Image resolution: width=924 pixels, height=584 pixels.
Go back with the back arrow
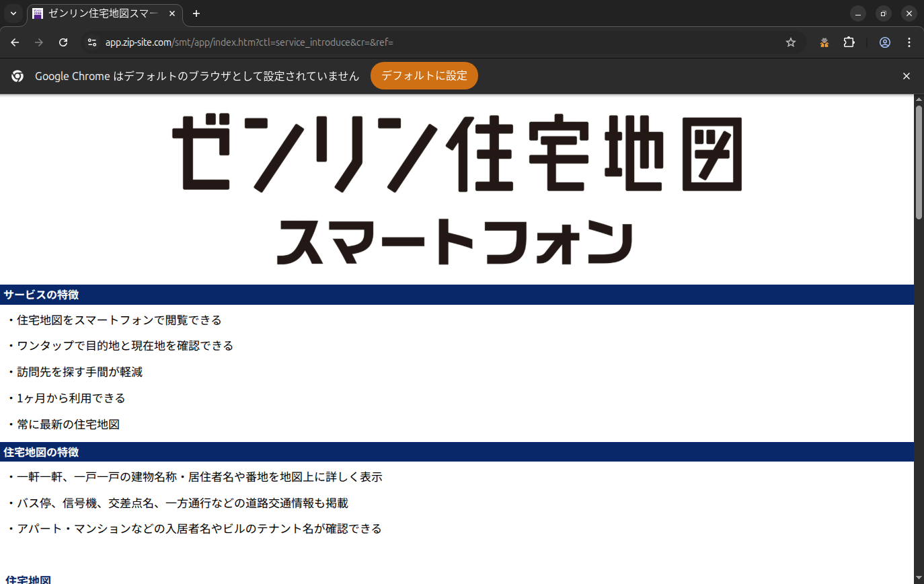(x=15, y=42)
